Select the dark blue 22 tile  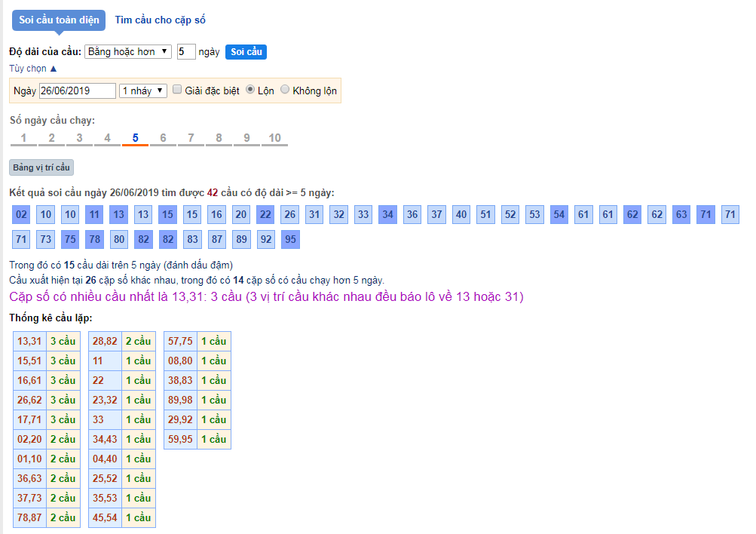[x=265, y=215]
